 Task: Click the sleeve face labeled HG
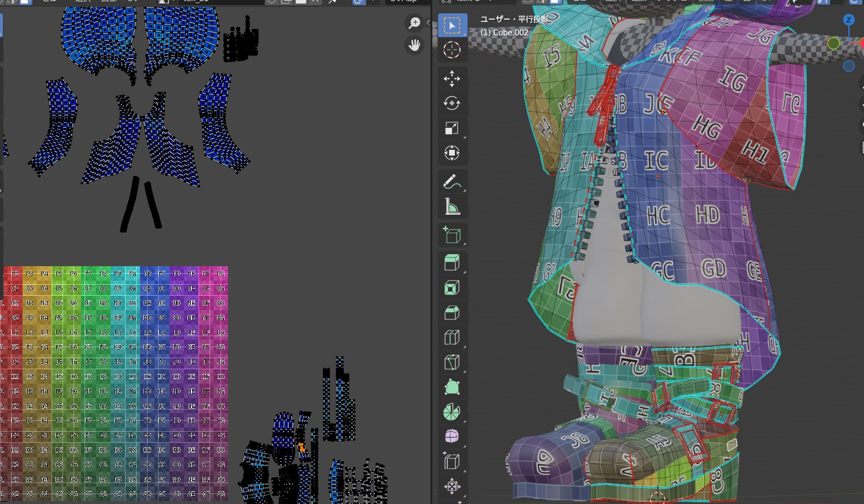(707, 127)
